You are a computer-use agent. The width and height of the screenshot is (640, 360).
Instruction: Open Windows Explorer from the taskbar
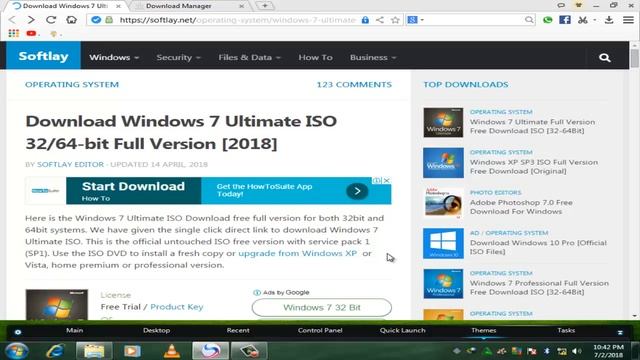pyautogui.click(x=93, y=351)
